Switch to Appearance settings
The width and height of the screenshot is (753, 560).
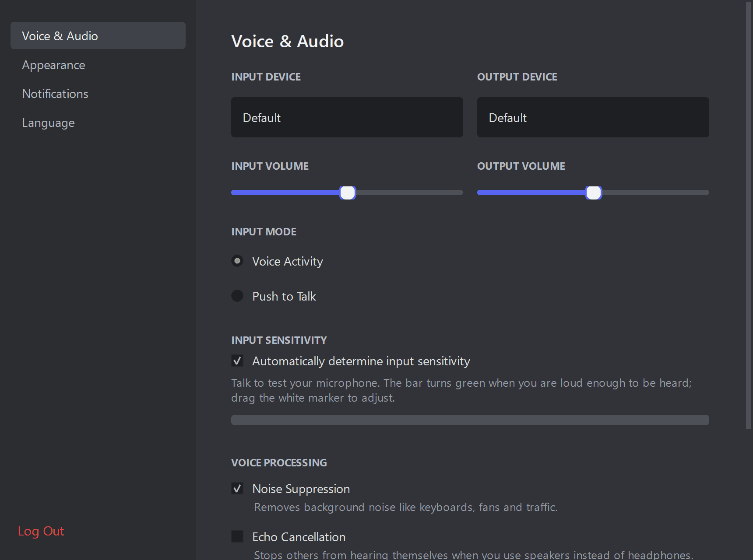click(x=53, y=65)
